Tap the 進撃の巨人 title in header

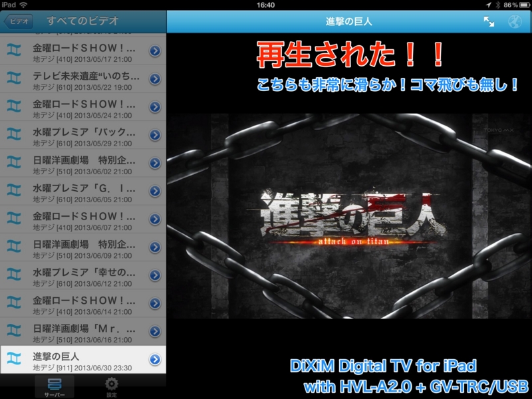point(348,22)
